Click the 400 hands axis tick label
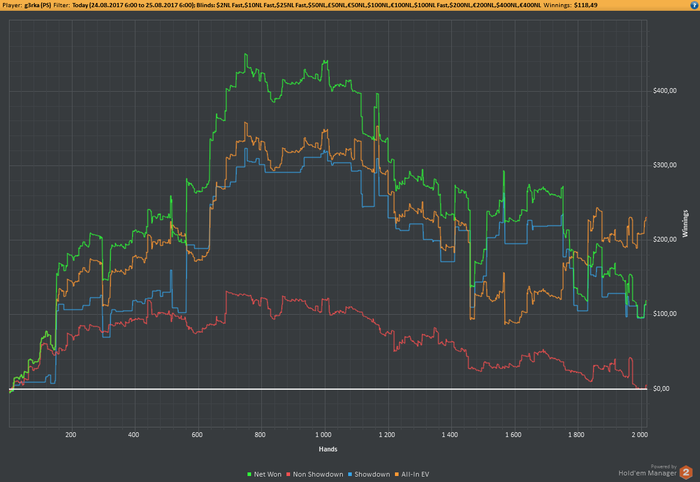 [x=133, y=435]
